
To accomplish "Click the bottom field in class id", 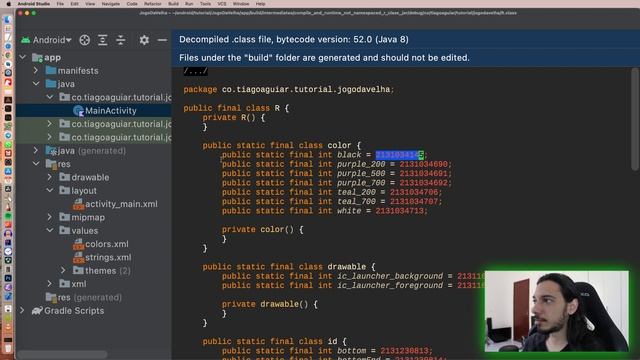I will (351, 351).
